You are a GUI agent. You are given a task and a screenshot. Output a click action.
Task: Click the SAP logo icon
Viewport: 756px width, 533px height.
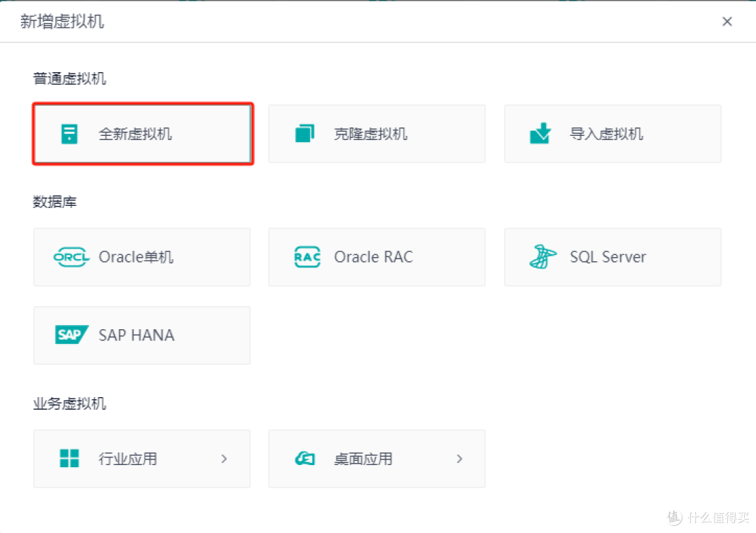[71, 335]
